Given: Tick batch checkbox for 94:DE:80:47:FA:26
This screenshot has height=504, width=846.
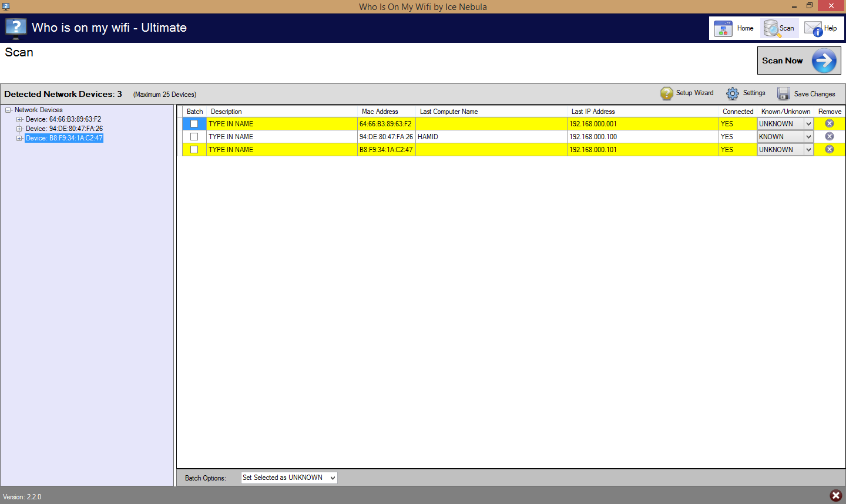Looking at the screenshot, I should [x=194, y=137].
